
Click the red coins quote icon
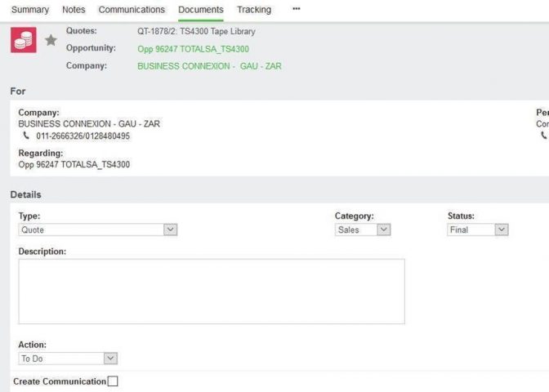pos(23,39)
